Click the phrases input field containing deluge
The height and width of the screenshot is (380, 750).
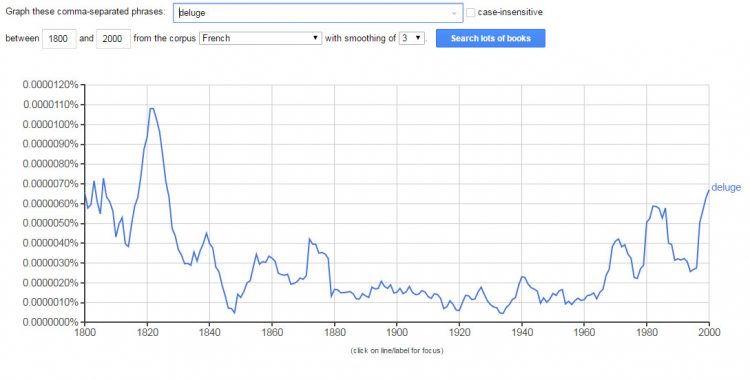pos(318,13)
